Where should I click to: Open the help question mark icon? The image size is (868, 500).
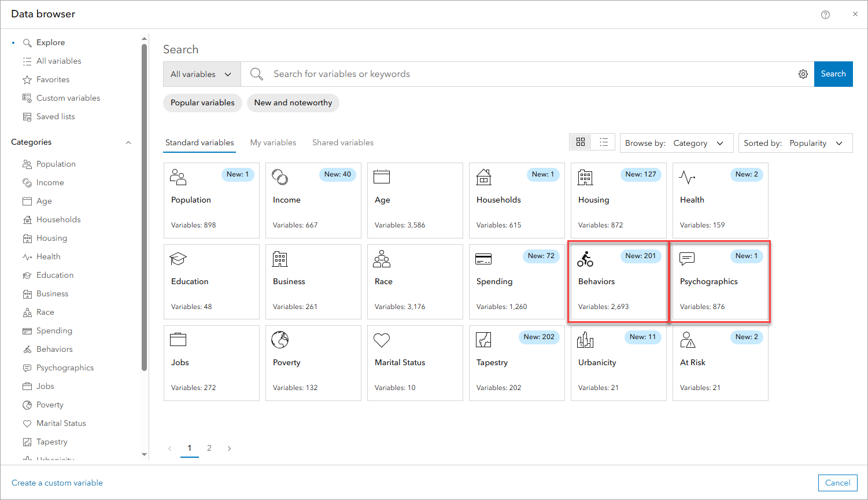coord(825,14)
